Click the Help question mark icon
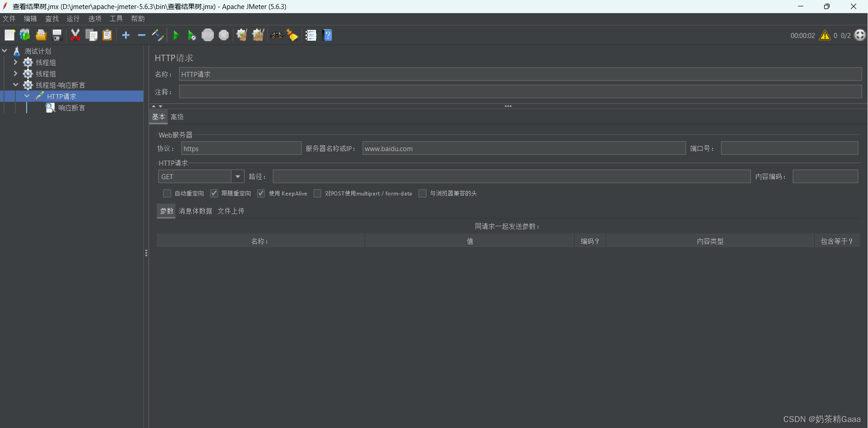868x428 pixels. [x=328, y=35]
